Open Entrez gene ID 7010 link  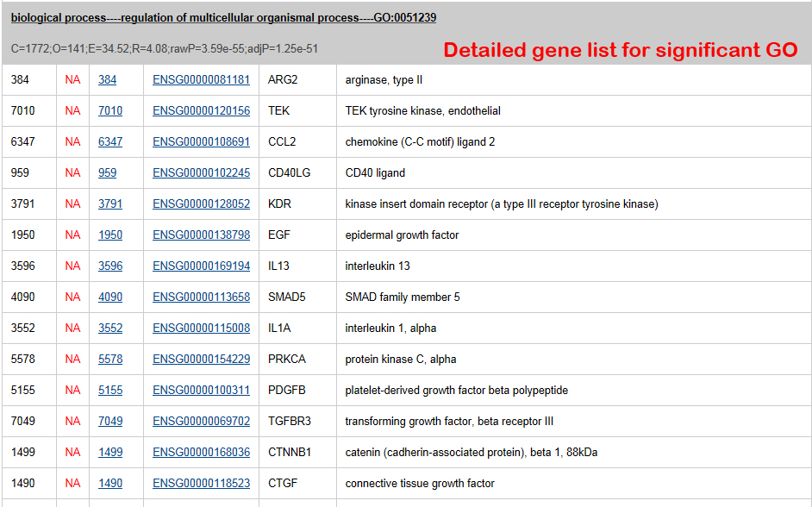[110, 111]
